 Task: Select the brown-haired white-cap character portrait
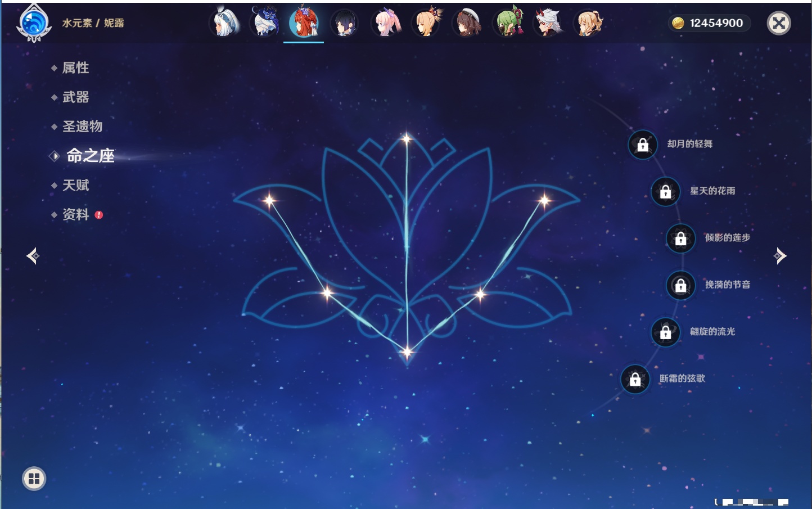pos(467,23)
